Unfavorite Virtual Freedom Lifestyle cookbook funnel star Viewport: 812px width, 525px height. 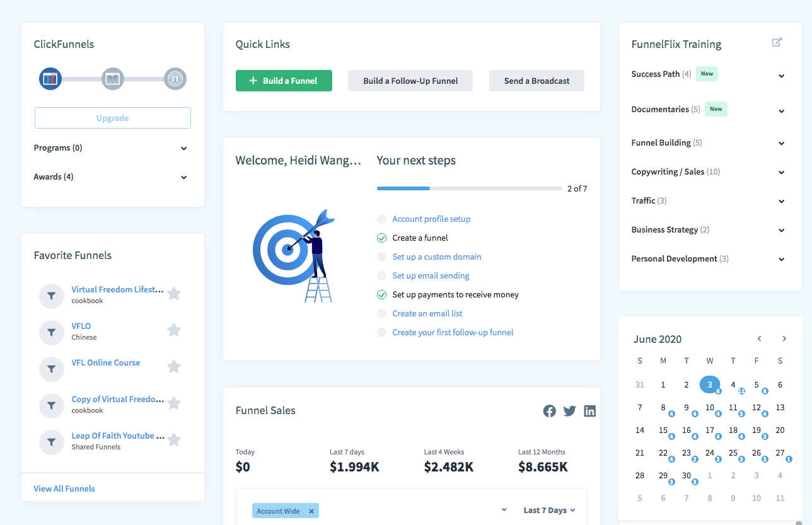(174, 294)
